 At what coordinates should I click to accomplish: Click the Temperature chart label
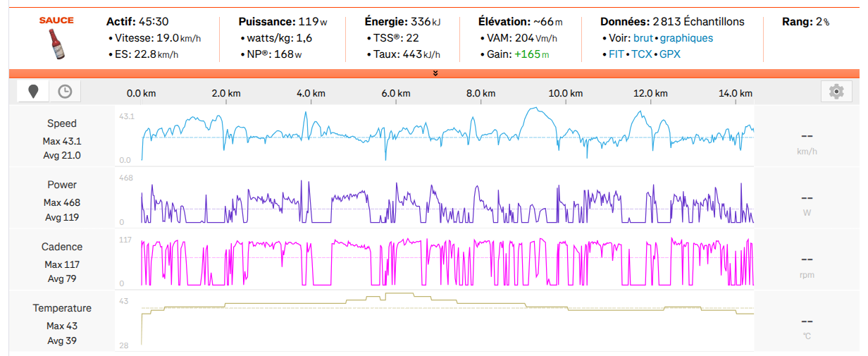tap(62, 308)
